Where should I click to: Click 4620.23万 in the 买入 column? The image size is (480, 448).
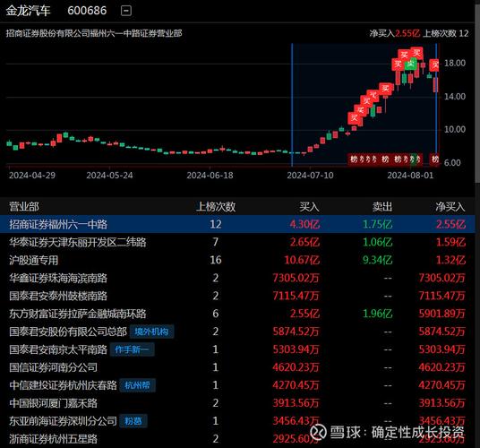pyautogui.click(x=296, y=367)
